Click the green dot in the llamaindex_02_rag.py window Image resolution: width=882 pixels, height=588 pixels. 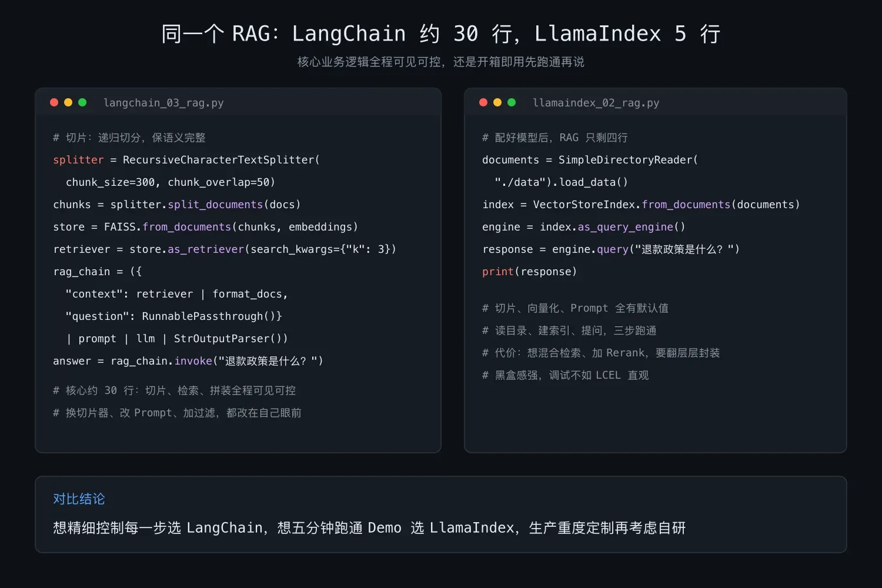[512, 102]
